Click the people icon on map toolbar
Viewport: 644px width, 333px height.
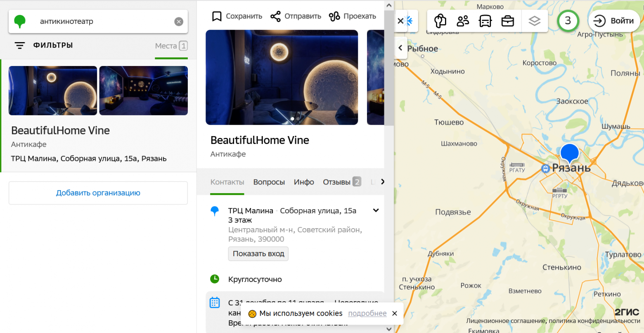(x=463, y=21)
